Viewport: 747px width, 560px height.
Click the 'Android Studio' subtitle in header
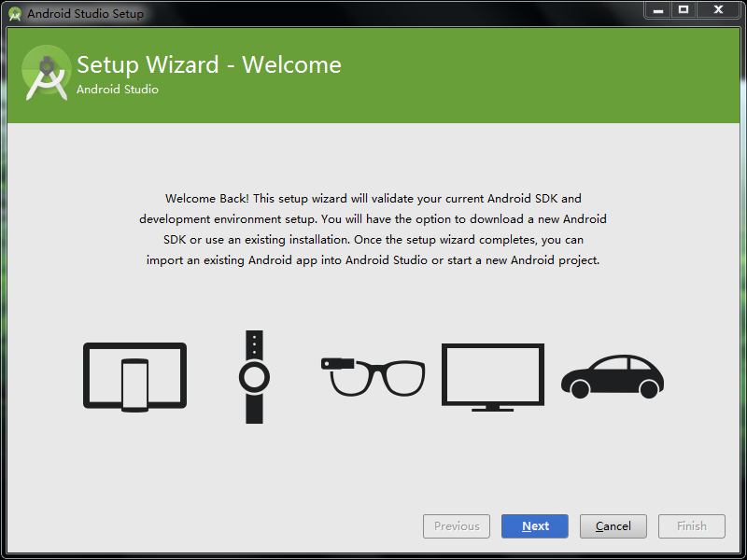(118, 90)
